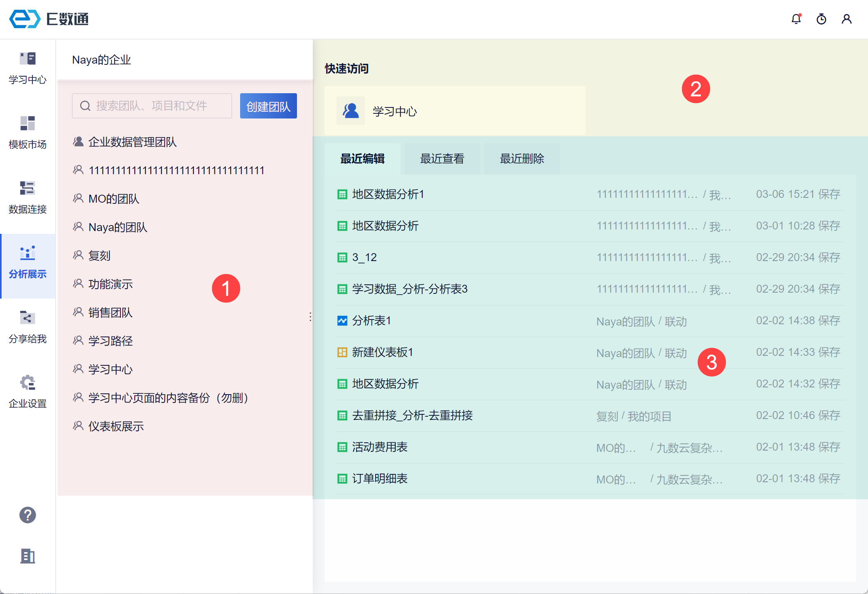Viewport: 868px width, 594px height.
Task: Click the 创建团队 button
Action: tap(268, 106)
